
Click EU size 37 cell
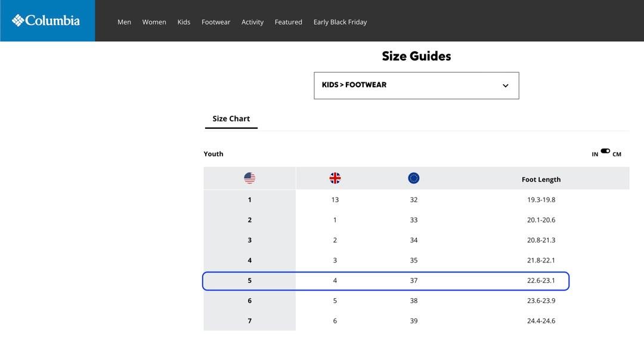tap(414, 280)
